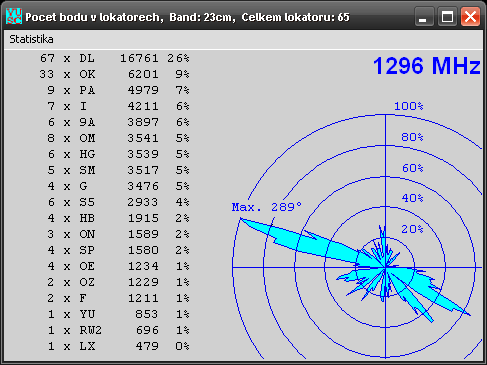Click the VUSC application icon in title bar
487x365 pixels.
tap(14, 16)
